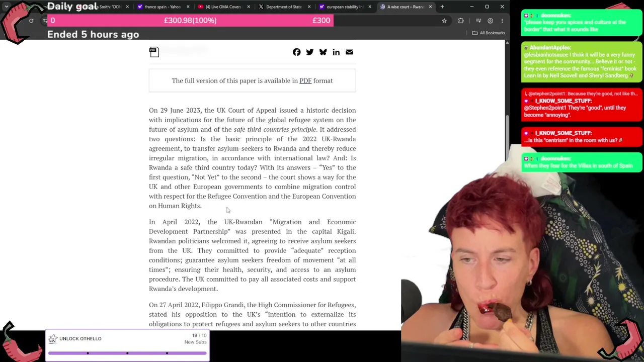Minimize the browser window

[471, 7]
